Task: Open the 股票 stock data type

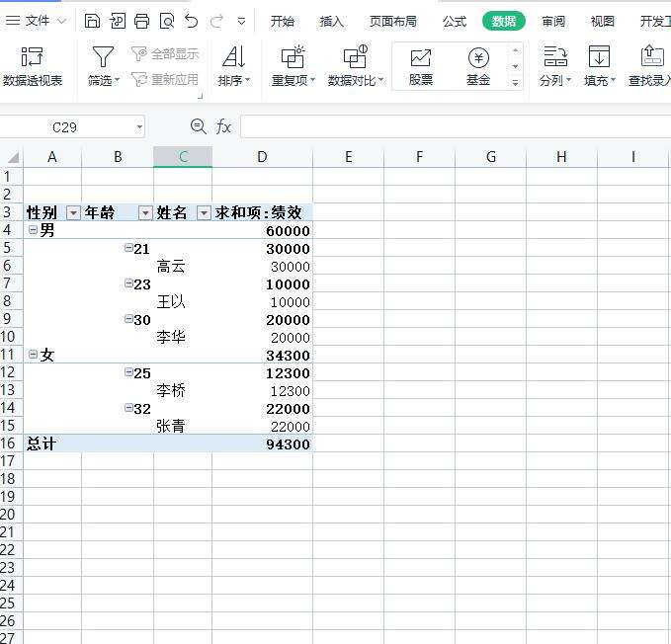Action: tap(421, 66)
